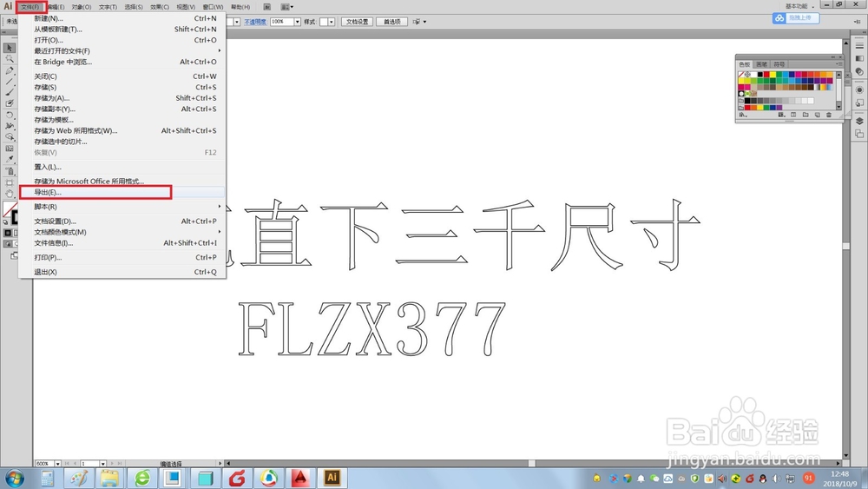Viewport: 868px width, 489px height.
Task: Click the new swatch icon
Action: tap(817, 115)
